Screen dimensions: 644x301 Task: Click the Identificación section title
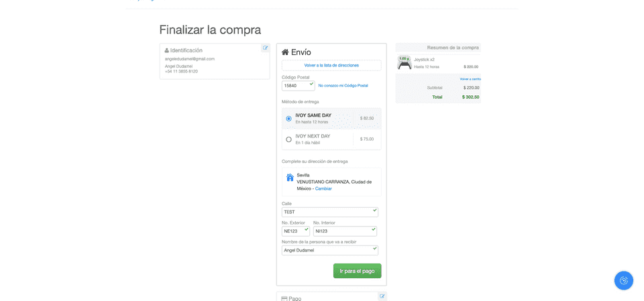(x=184, y=50)
